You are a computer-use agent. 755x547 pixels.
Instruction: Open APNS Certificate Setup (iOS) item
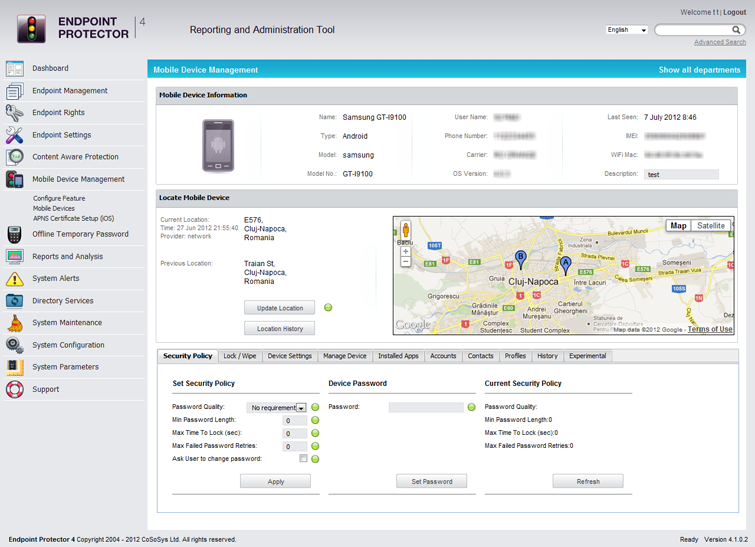point(73,219)
